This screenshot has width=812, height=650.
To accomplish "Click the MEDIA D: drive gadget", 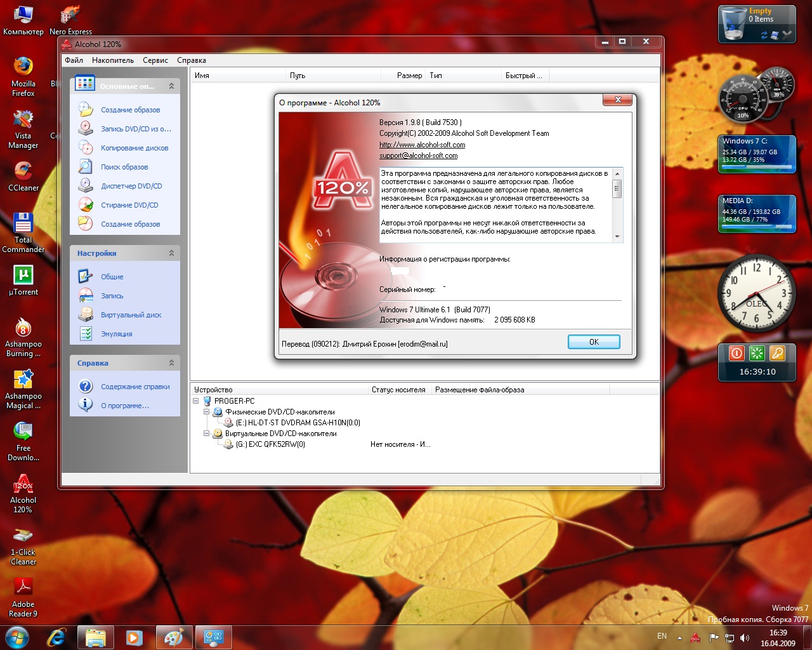I will pyautogui.click(x=757, y=214).
